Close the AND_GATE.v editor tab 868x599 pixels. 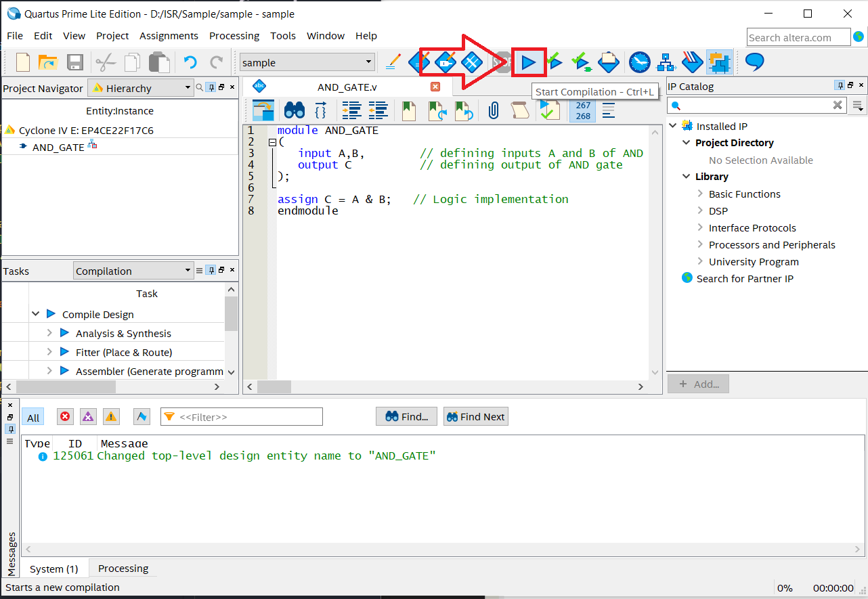point(435,87)
